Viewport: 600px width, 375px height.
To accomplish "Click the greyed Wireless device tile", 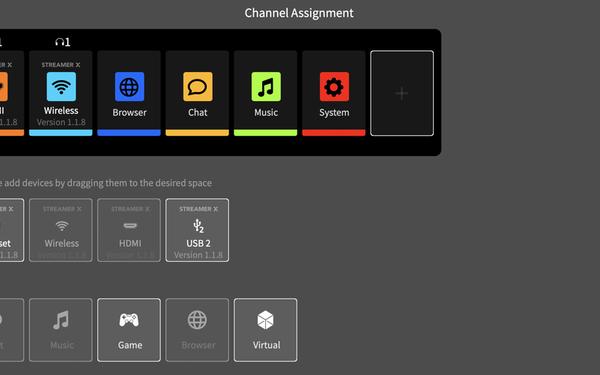I will 61,230.
